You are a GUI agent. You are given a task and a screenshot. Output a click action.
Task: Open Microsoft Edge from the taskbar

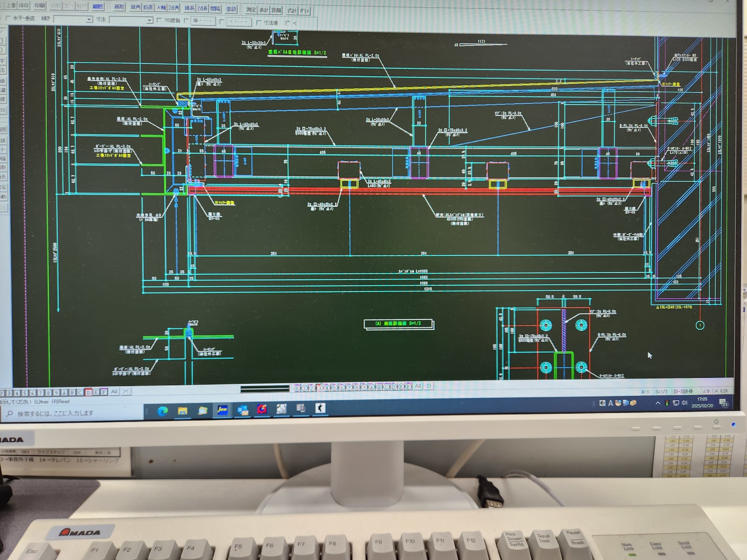coord(163,411)
